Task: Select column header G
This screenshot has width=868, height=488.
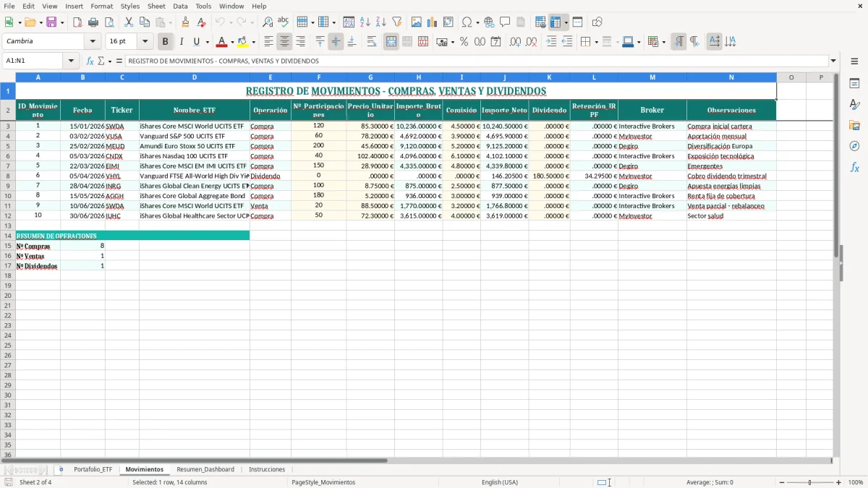Action: tap(370, 77)
